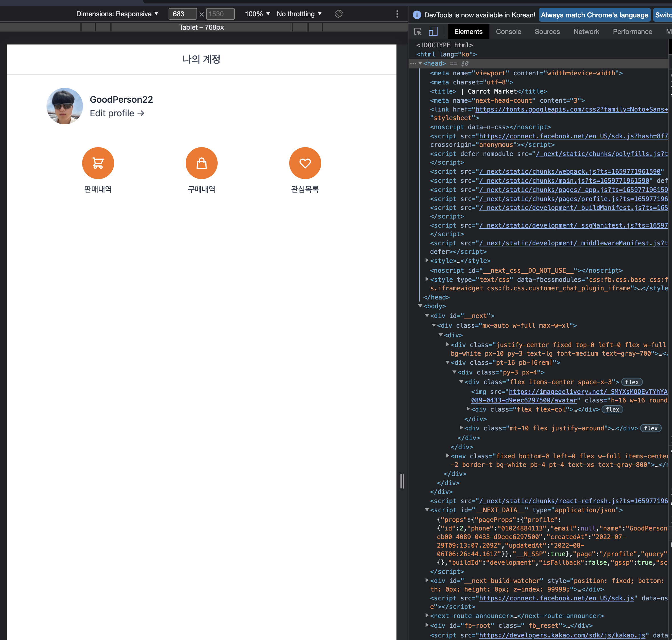Image resolution: width=672 pixels, height=640 pixels.
Task: Click the orange shopping cart sales icon
Action: pos(98,163)
